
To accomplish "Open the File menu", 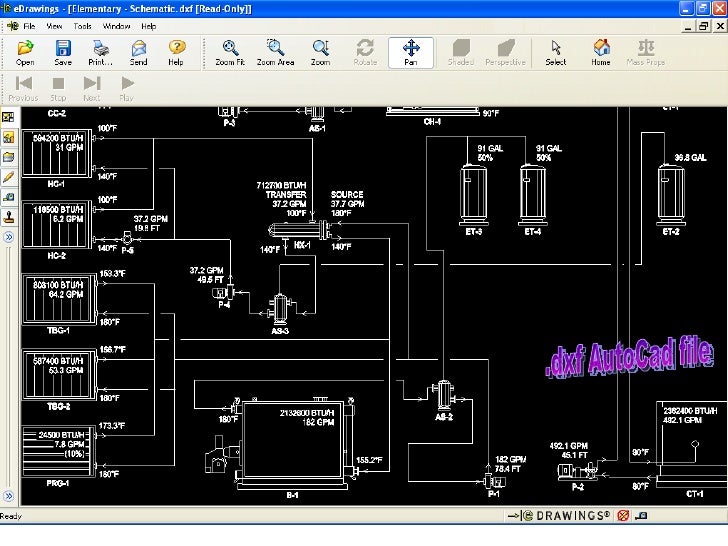I will click(x=29, y=26).
